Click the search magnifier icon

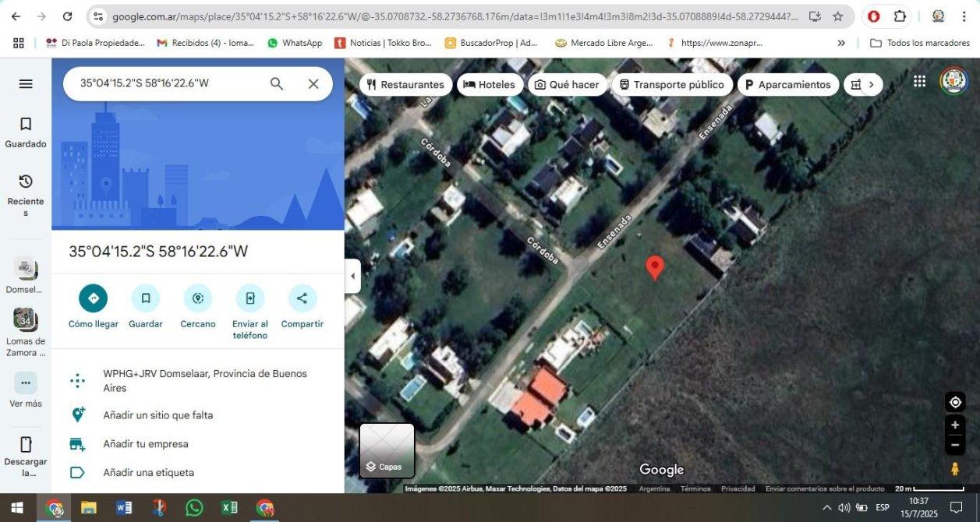(x=277, y=83)
